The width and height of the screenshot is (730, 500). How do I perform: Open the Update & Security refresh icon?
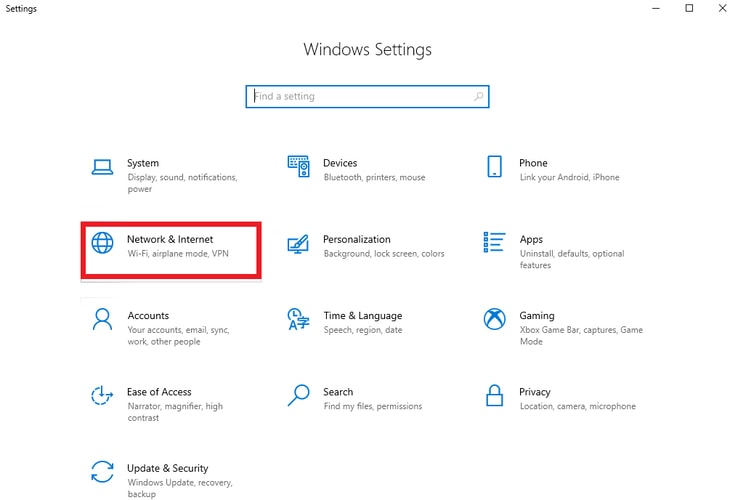(102, 471)
